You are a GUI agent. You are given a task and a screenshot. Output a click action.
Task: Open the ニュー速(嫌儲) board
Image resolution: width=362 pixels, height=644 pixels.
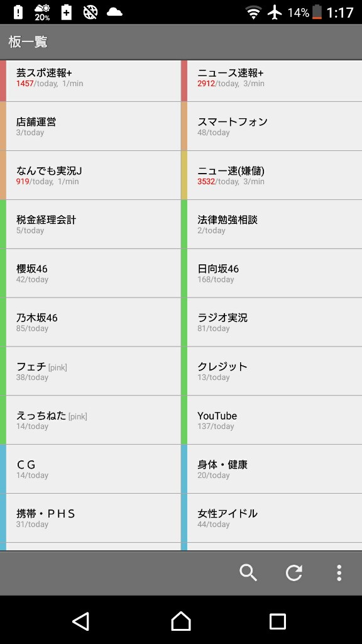pos(275,175)
